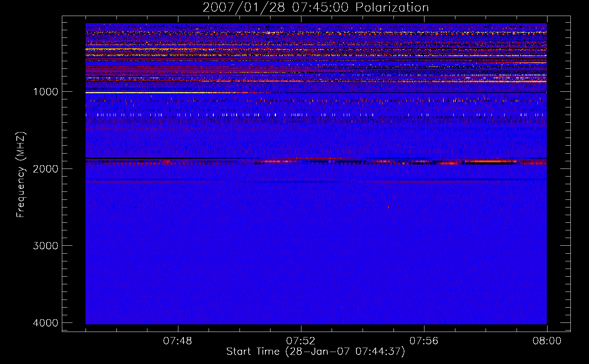Click the 3000 frequency tick label
The width and height of the screenshot is (589, 364).
(x=46, y=246)
